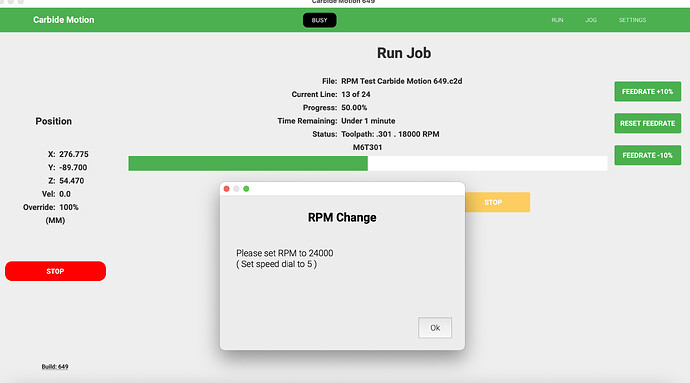
Task: Click the Build: 649 text
Action: pyautogui.click(x=55, y=366)
